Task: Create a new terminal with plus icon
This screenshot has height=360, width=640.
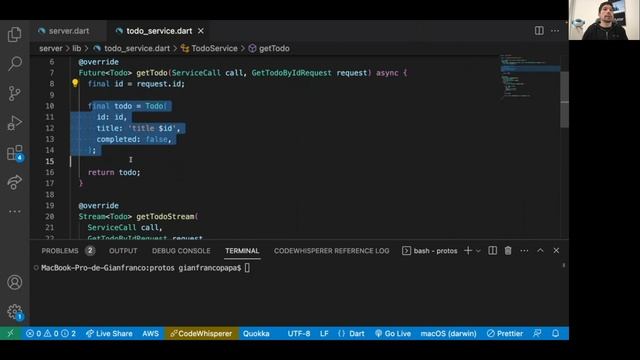Action: [x=468, y=251]
